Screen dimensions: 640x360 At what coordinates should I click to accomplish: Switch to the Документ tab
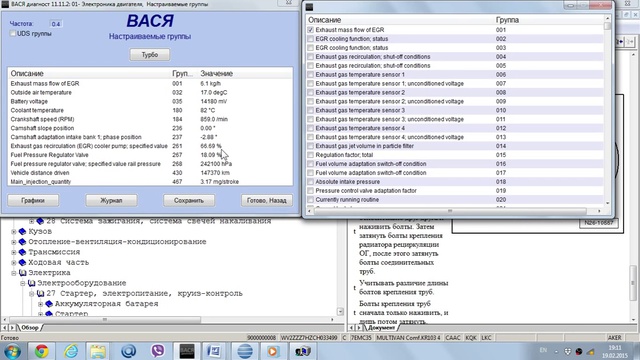(381, 328)
